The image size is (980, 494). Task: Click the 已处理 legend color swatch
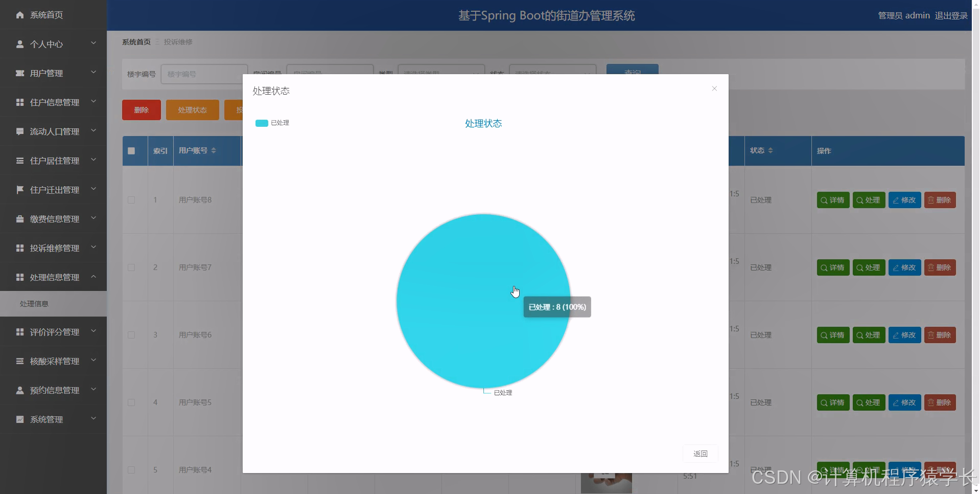[x=261, y=123]
